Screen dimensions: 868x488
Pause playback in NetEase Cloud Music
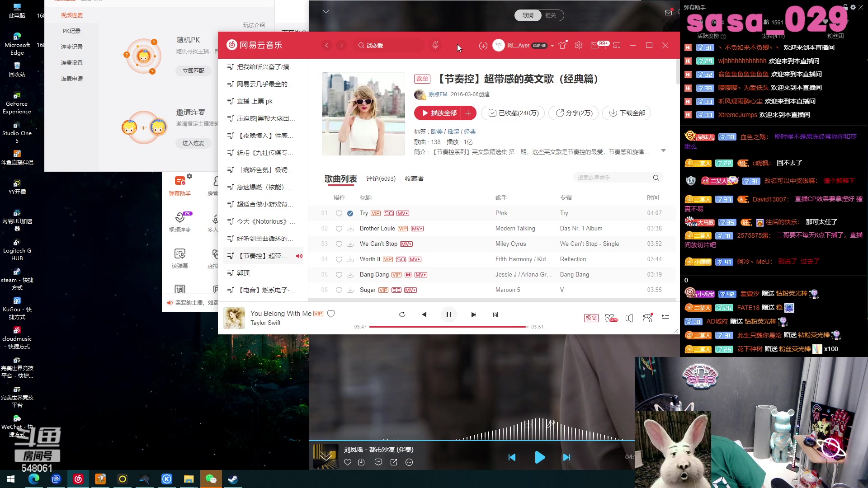(x=448, y=314)
